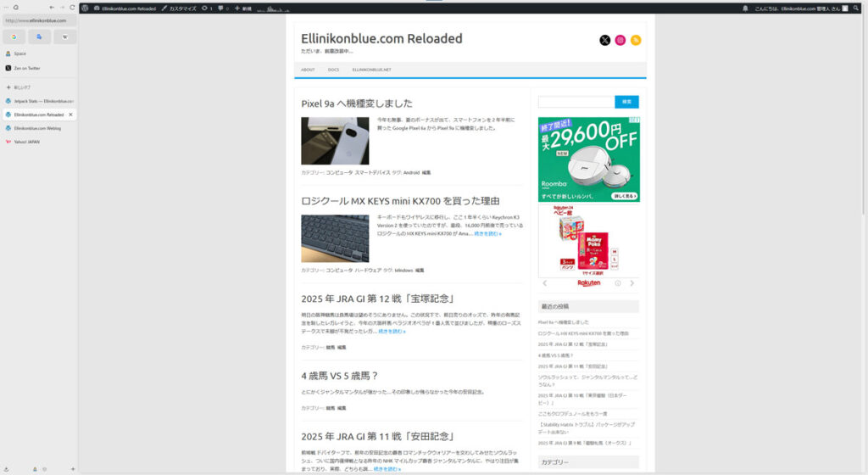Close the Ellinikonblue.com Reloaded tab
This screenshot has width=868, height=475.
click(70, 115)
